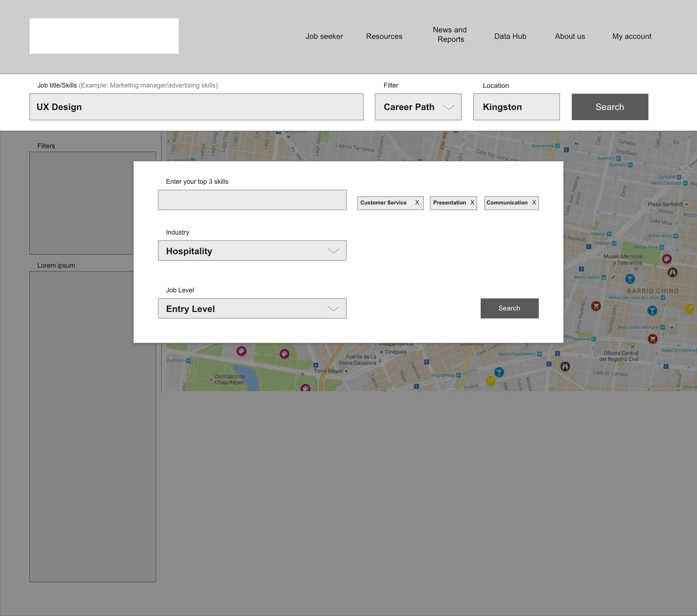Remove the Communication skill tag
Viewport: 697px width, 616px height.
point(534,203)
